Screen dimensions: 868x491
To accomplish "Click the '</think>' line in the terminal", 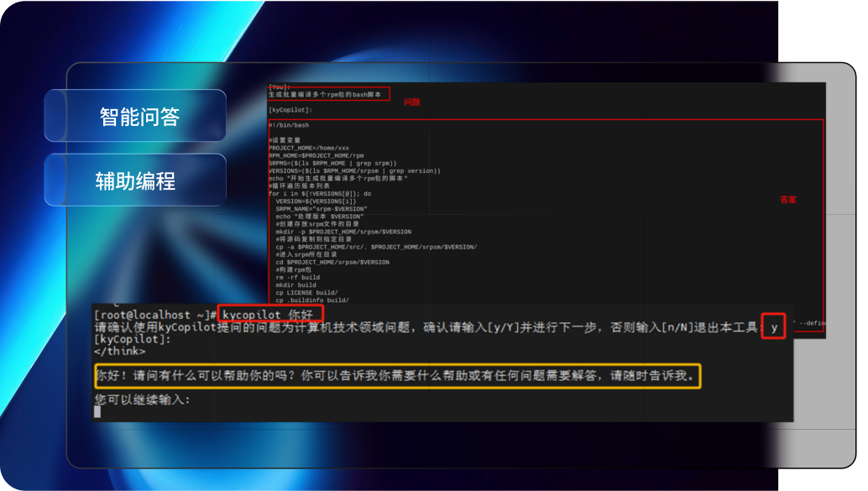I will [120, 351].
